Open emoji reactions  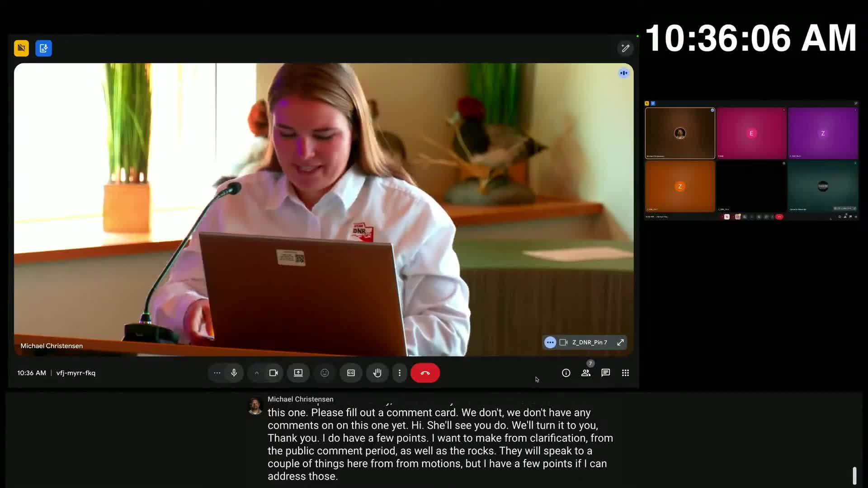click(x=325, y=373)
